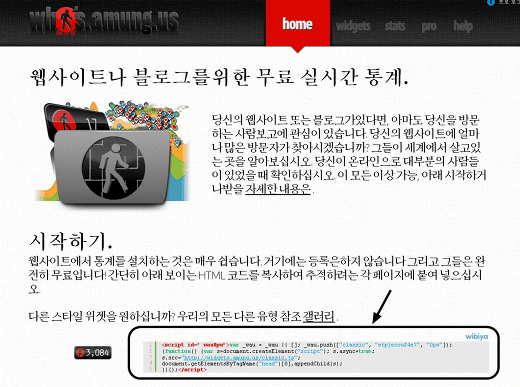Click the heading 시작하기.
Viewport: 520px width, 387px height.
point(71,241)
